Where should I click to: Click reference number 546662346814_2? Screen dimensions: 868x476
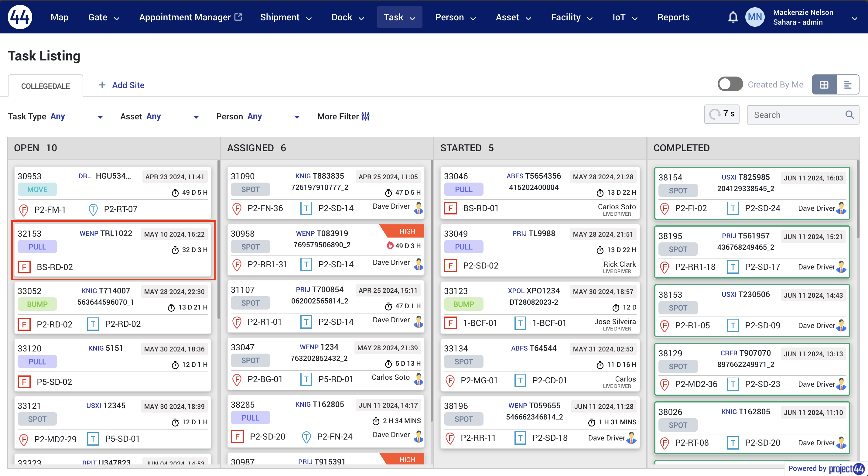534,417
